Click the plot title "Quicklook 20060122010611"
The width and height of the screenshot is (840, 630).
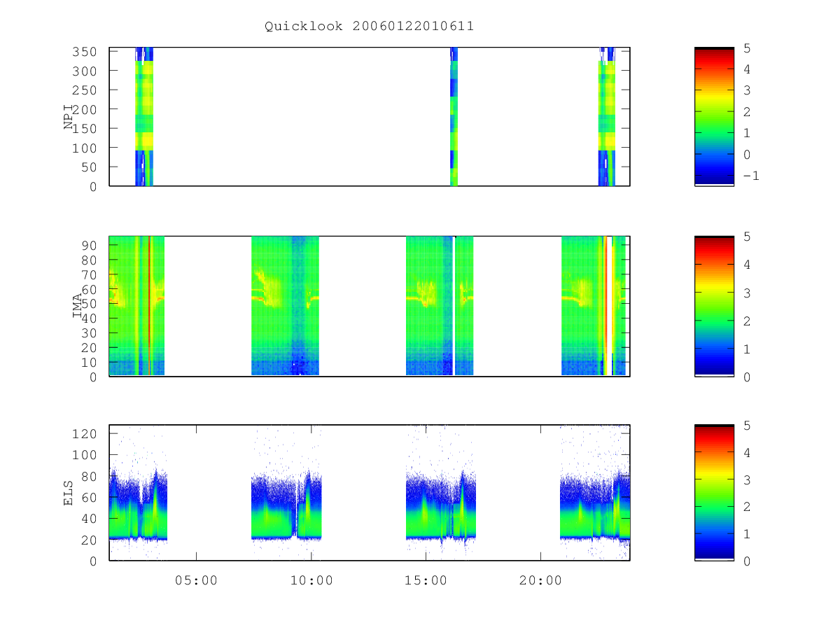click(x=369, y=27)
